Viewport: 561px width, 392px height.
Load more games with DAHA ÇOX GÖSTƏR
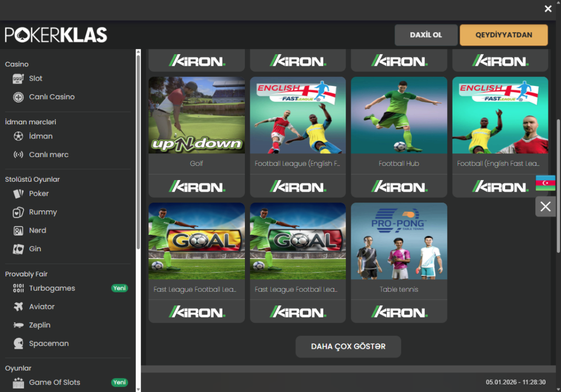tap(348, 347)
